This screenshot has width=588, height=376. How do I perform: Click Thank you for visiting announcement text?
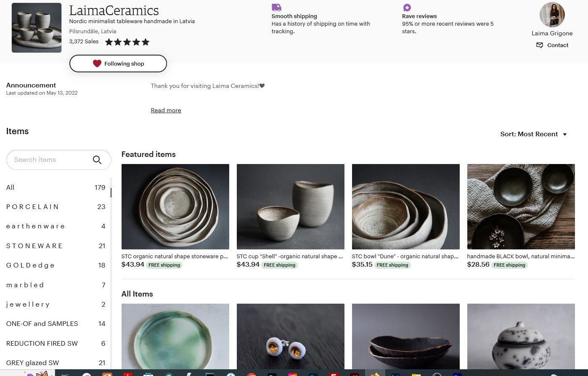[x=208, y=86]
